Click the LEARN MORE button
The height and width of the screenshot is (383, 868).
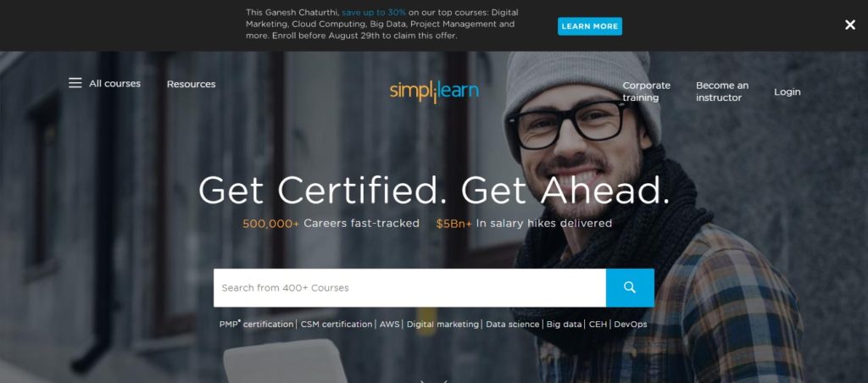[x=590, y=26]
